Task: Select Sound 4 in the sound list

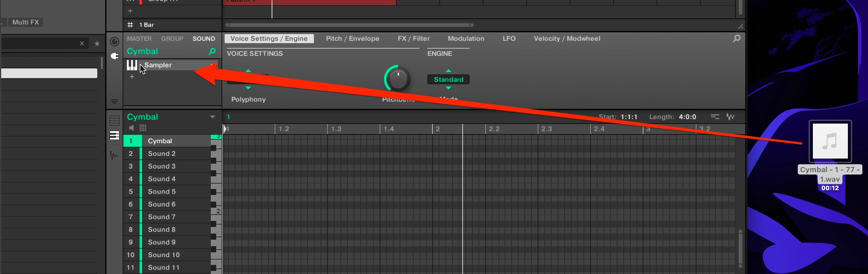Action: pyautogui.click(x=167, y=179)
